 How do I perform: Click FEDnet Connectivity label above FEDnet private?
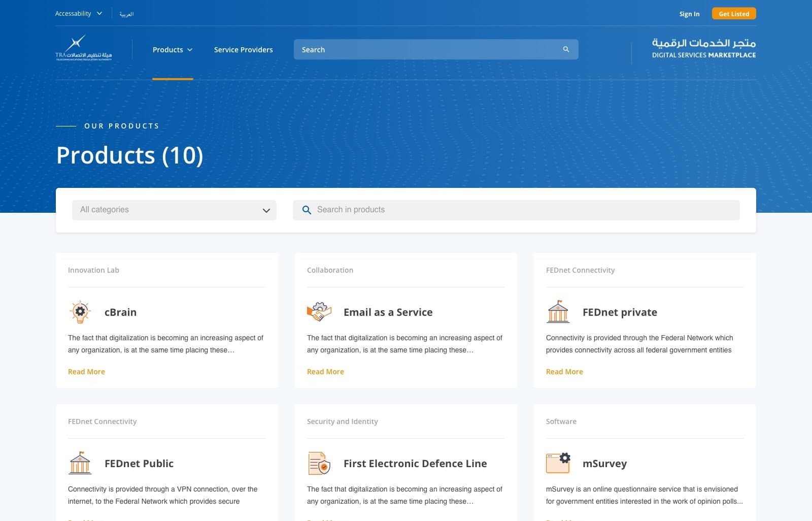(580, 270)
